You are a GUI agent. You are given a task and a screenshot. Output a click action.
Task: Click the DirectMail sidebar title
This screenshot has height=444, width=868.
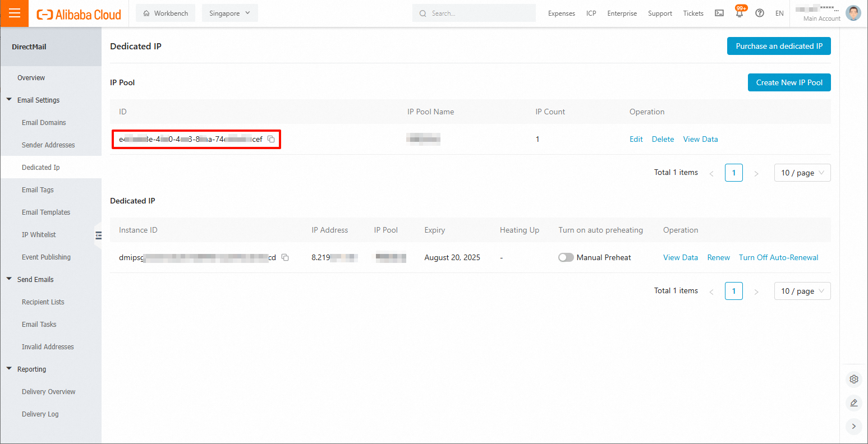[x=29, y=47]
